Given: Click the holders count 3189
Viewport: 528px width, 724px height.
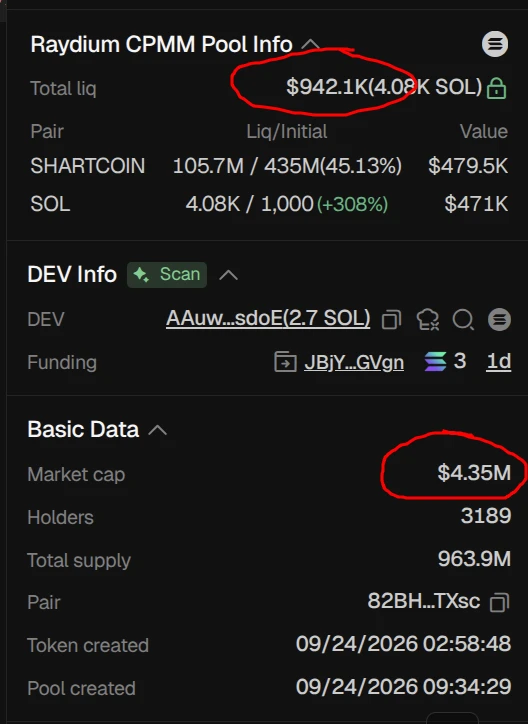Looking at the screenshot, I should (x=486, y=516).
